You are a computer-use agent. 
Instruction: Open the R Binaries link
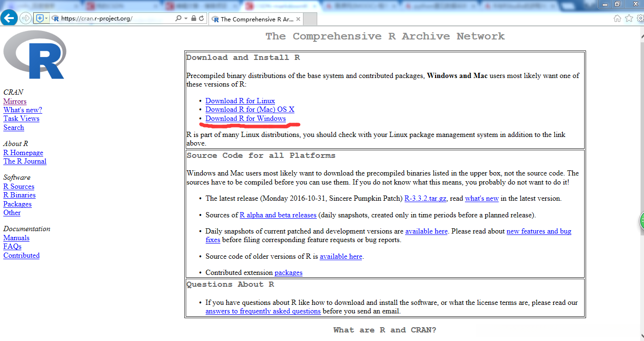pyautogui.click(x=19, y=195)
